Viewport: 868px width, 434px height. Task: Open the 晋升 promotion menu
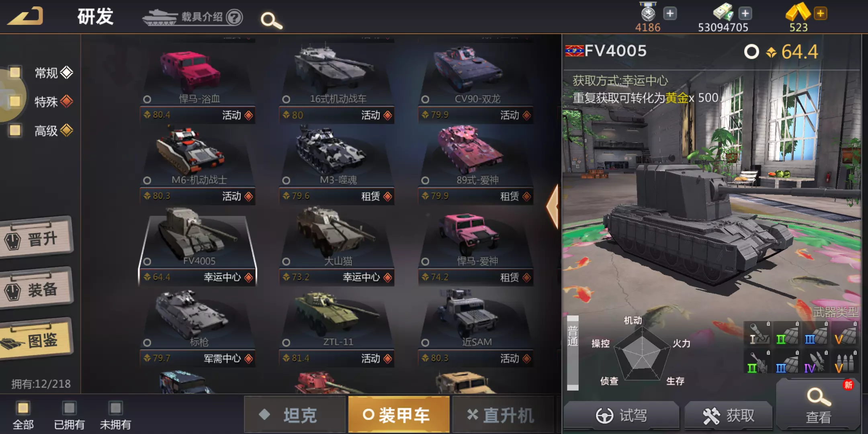[x=36, y=239]
